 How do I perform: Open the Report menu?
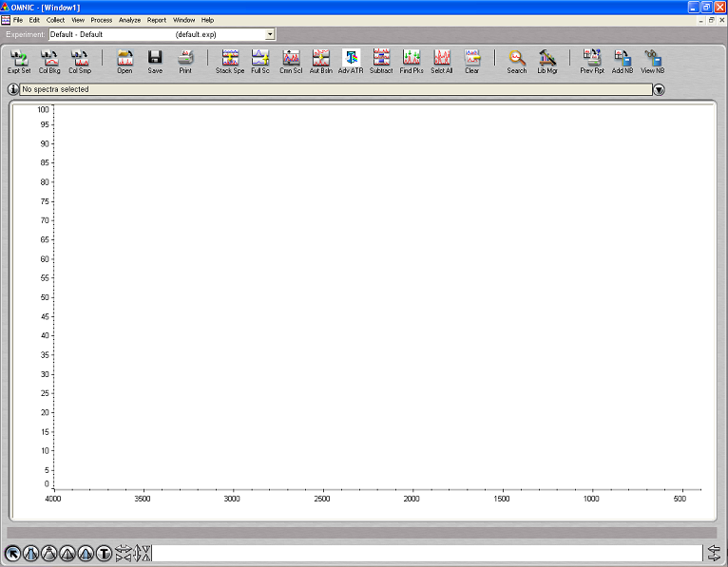(x=157, y=20)
